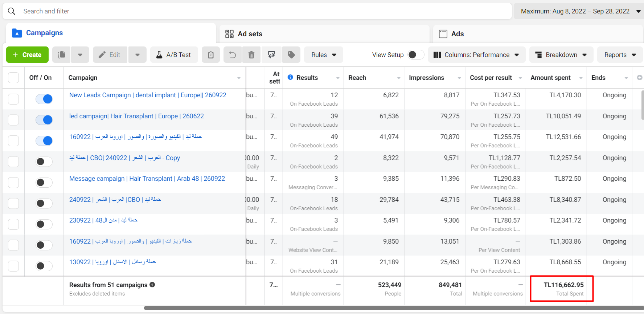This screenshot has height=314, width=644.
Task: Click the tag label icon
Action: 291,55
